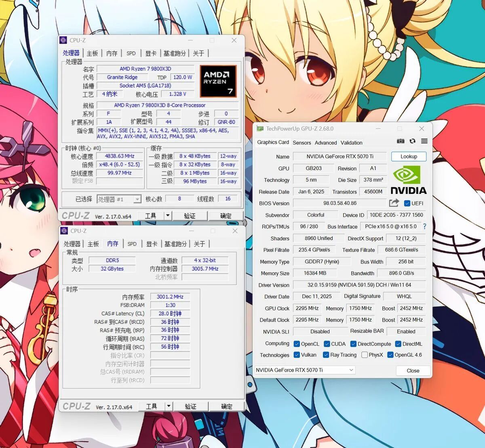Select the processor name AMD Ryzen 7 9800X3D

coord(145,69)
